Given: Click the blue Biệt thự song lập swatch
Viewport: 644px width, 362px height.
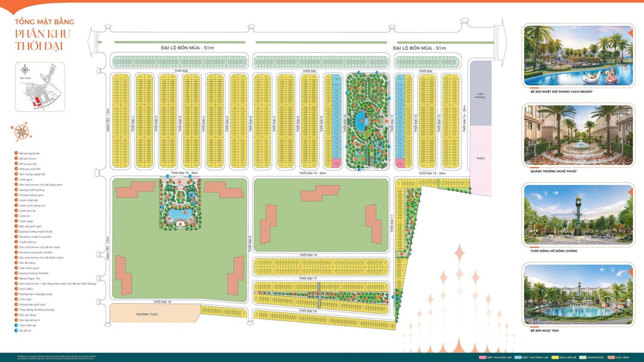Looking at the screenshot, I should (x=518, y=357).
